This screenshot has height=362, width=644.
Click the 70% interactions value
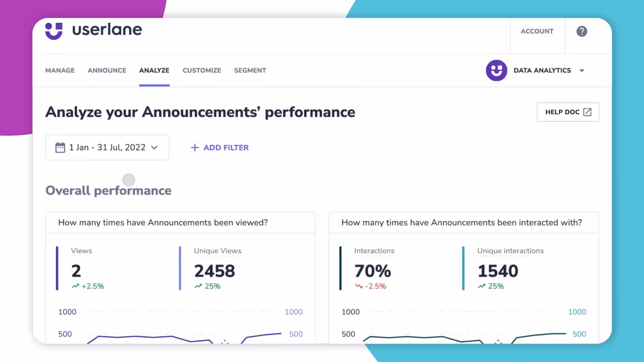(x=373, y=271)
